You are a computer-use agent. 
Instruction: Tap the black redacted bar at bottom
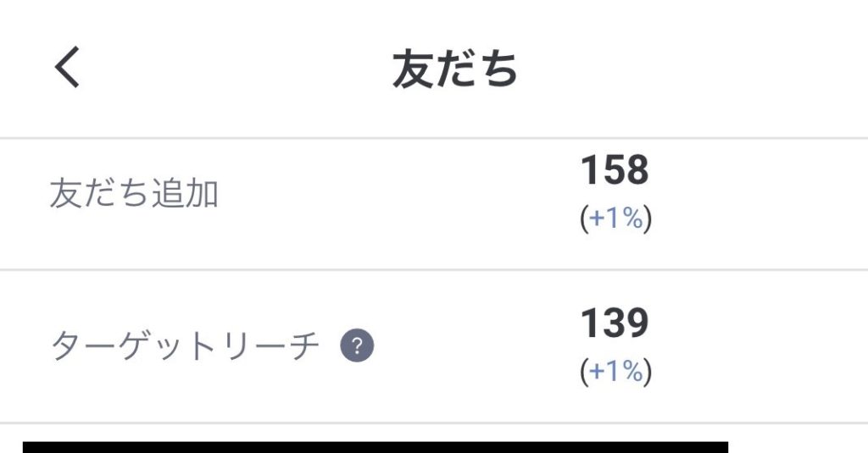[x=376, y=447]
